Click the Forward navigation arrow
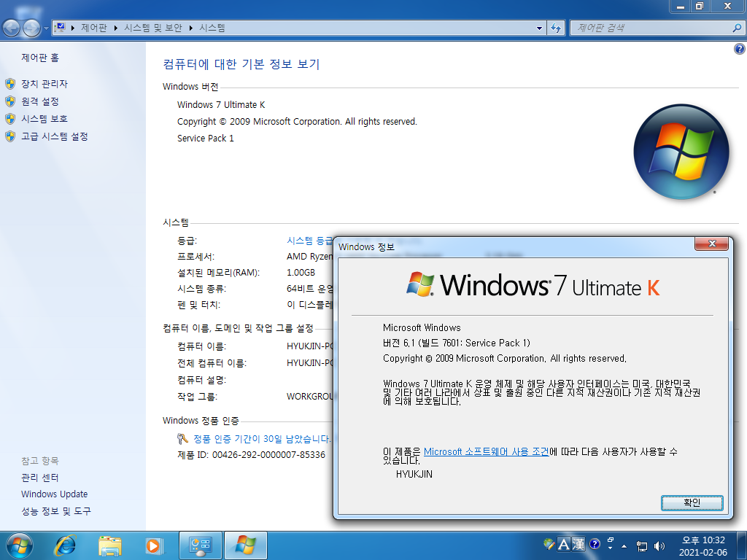This screenshot has height=560, width=747. [31, 28]
